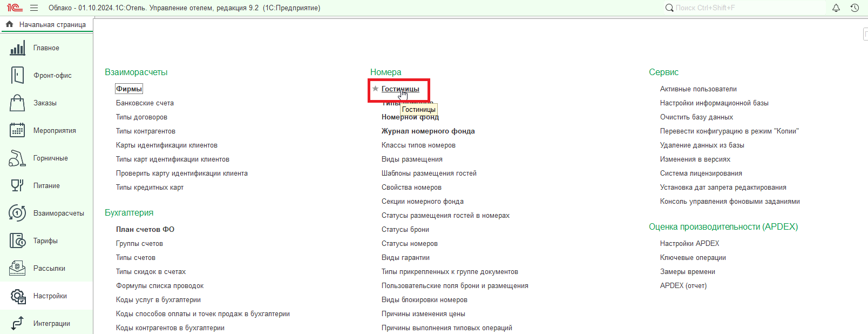
Task: Open Фронт-офис door icon
Action: coord(17,76)
